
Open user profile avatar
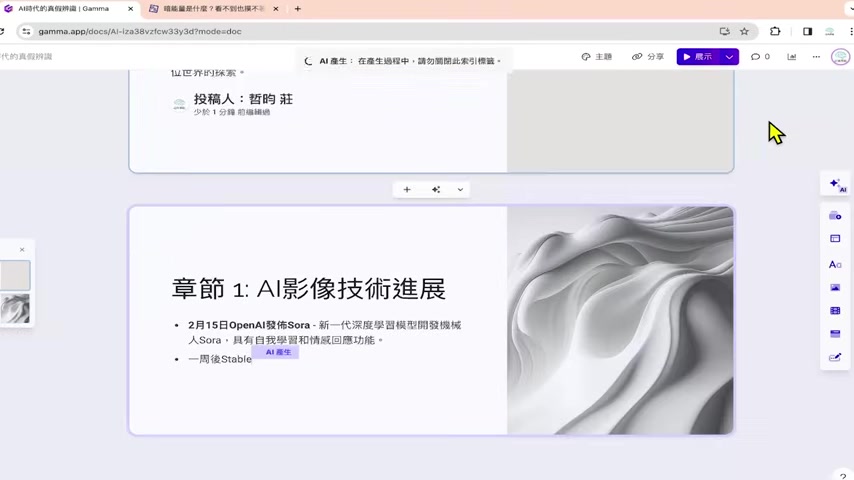pyautogui.click(x=840, y=57)
